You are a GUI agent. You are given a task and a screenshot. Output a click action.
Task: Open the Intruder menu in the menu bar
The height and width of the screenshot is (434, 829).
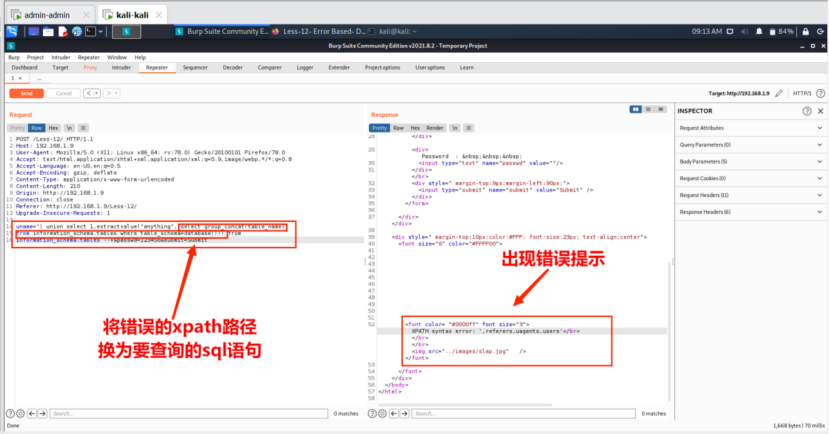point(61,57)
